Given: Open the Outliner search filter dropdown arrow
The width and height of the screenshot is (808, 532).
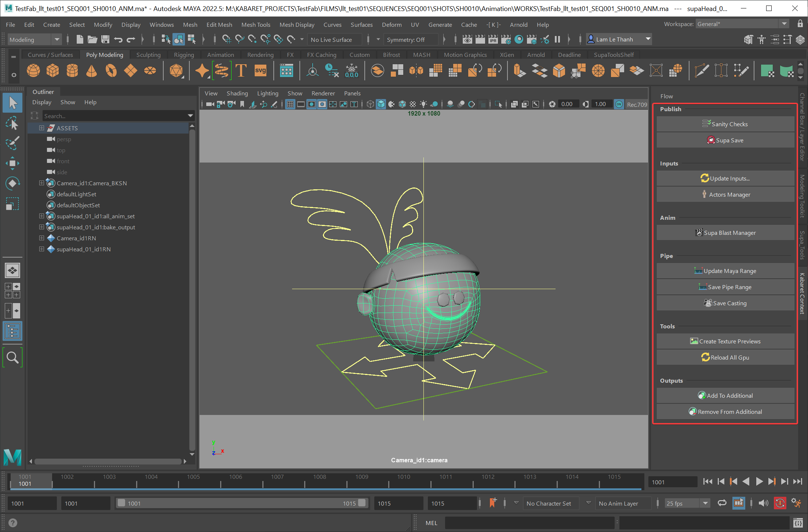Looking at the screenshot, I should coord(190,116).
